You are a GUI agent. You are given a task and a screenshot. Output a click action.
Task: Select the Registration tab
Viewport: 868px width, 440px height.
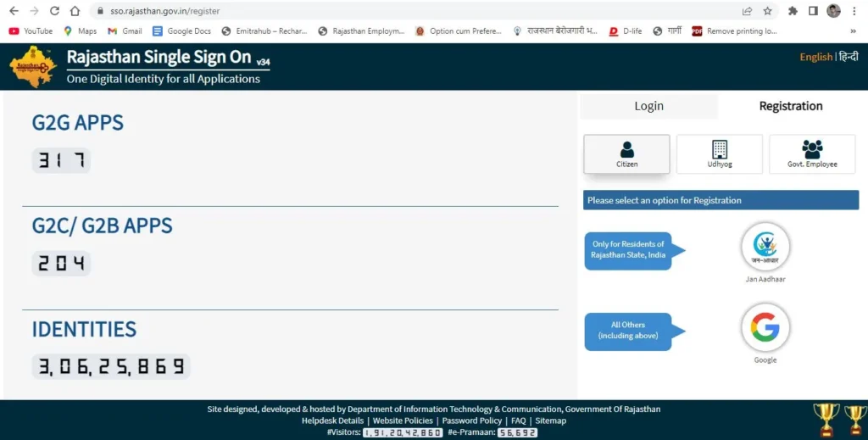point(791,106)
